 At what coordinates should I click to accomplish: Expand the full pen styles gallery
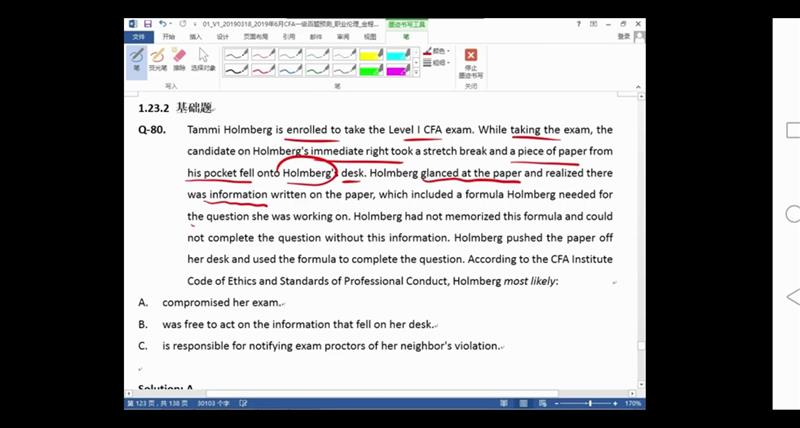click(416, 72)
